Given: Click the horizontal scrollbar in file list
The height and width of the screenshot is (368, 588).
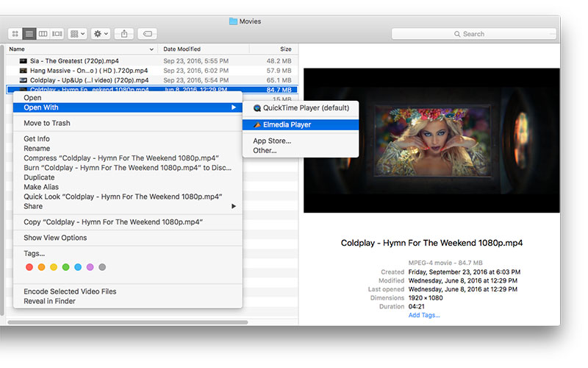Looking at the screenshot, I should (x=127, y=322).
